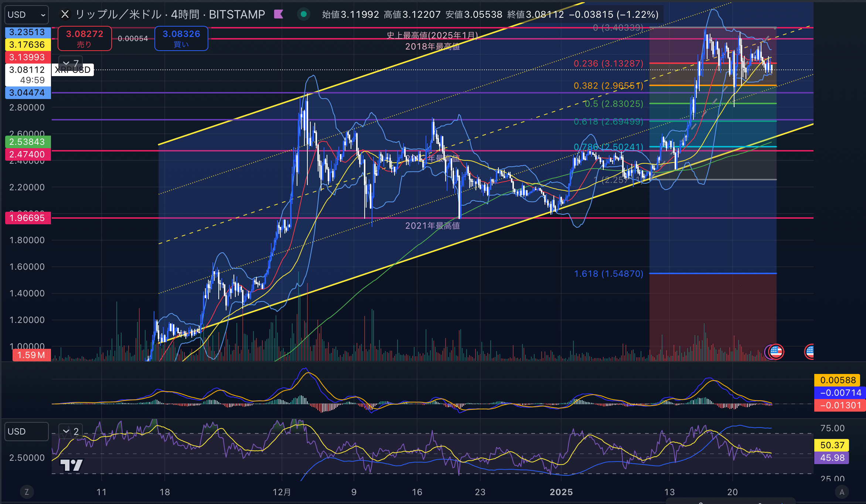Open the TradingView logo at bottom-left
Image resolution: width=866 pixels, height=504 pixels.
coord(71,465)
